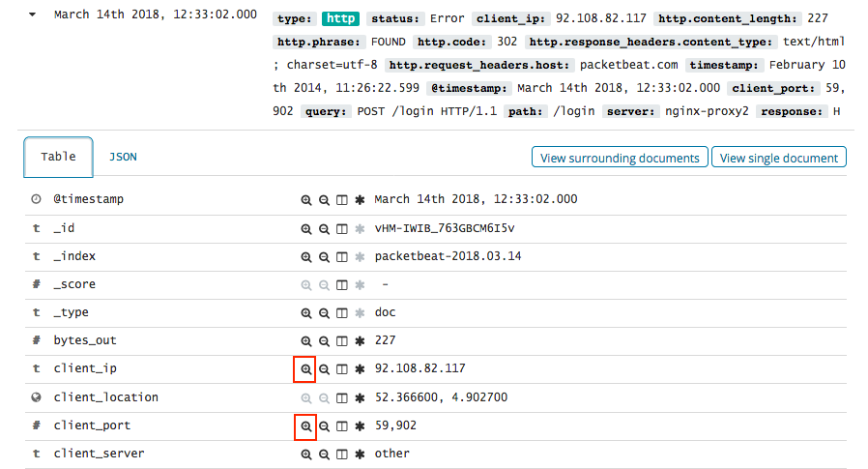Image resolution: width=868 pixels, height=469 pixels.
Task: Filter for the client_ip value
Action: 305,369
